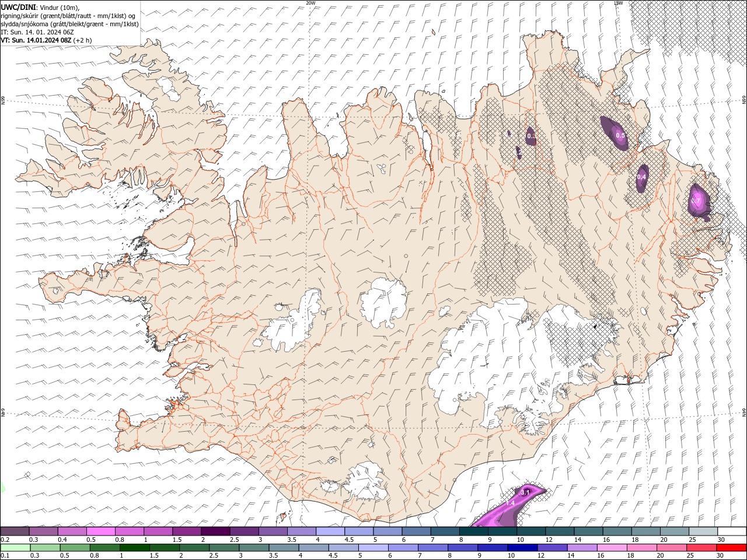Click the 20W longitude label at the top edge
The image size is (747, 560).
(x=310, y=3)
